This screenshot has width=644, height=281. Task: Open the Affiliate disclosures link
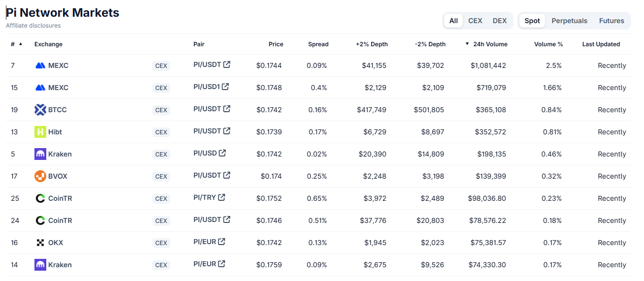[x=33, y=26]
